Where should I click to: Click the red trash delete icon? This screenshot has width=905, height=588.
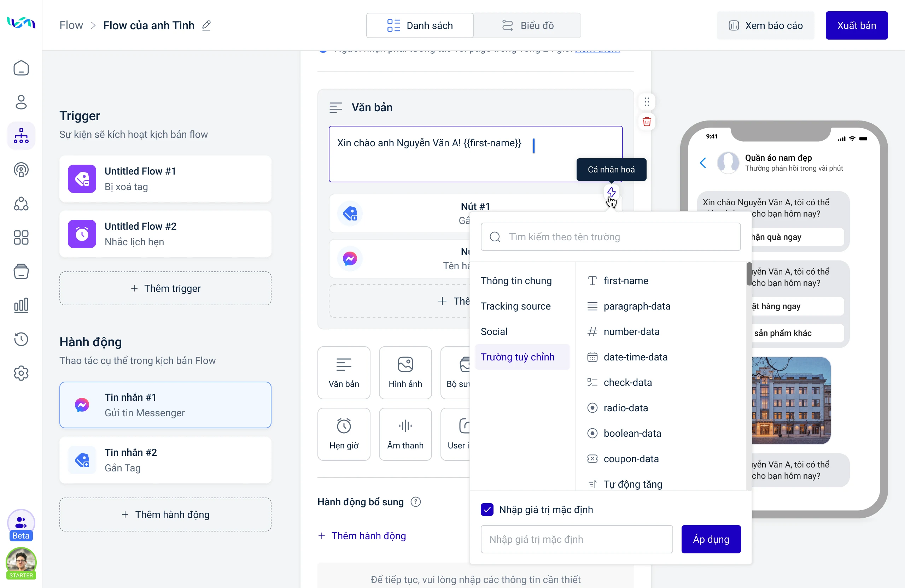(x=647, y=122)
